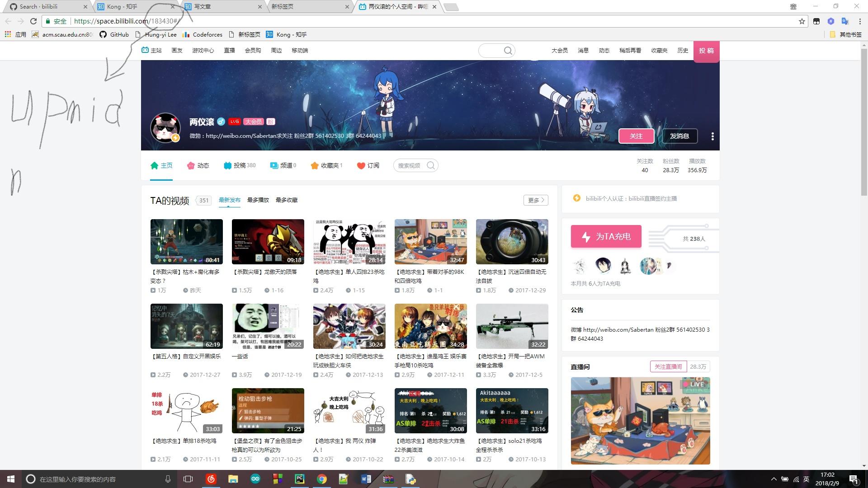Sort videos by 最多播放

pyautogui.click(x=258, y=200)
